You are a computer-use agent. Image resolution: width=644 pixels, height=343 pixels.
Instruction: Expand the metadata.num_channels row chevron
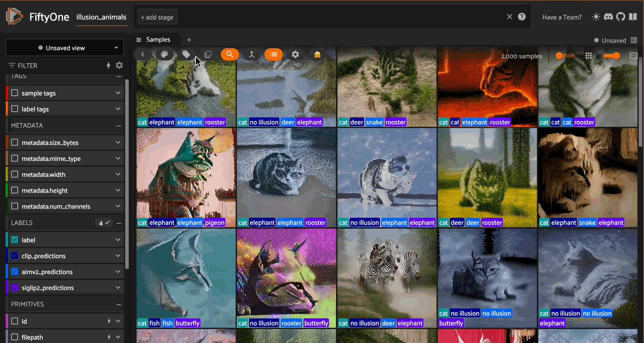[118, 206]
